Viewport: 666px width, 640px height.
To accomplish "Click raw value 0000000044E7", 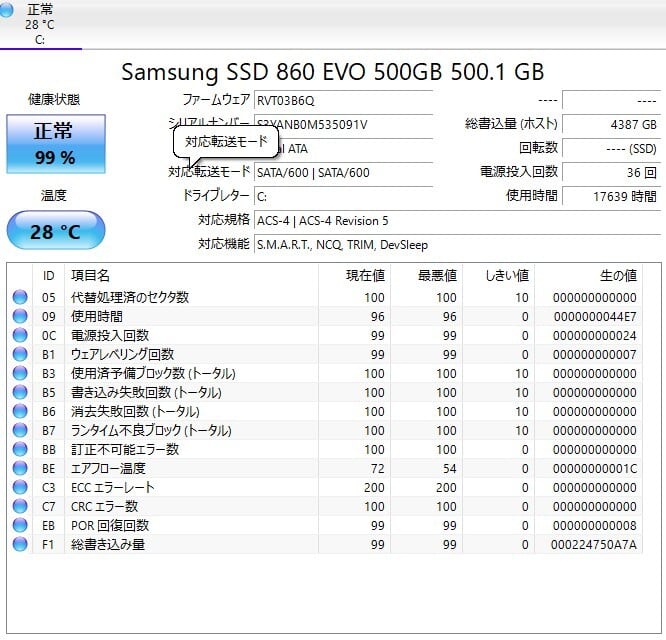I will click(595, 317).
